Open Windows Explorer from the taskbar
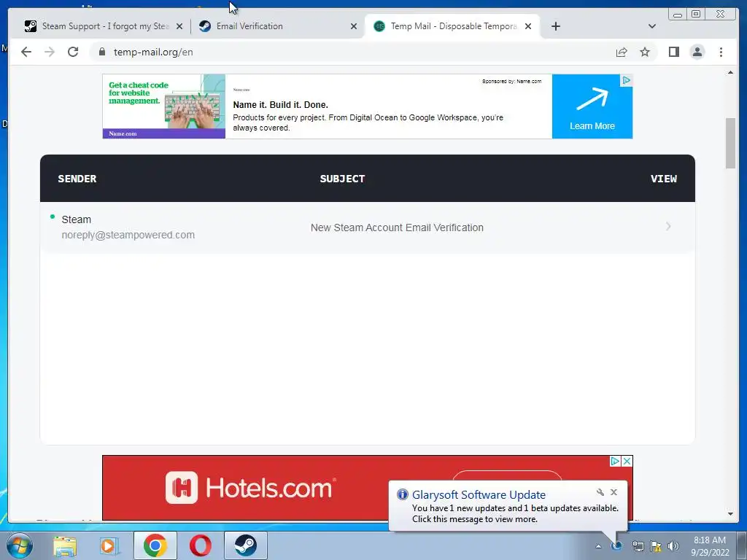 [x=65, y=545]
